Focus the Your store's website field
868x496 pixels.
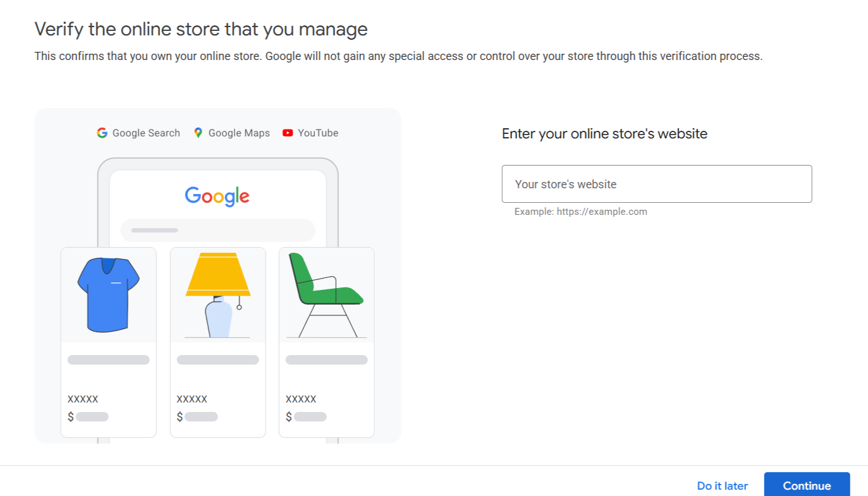[657, 184]
